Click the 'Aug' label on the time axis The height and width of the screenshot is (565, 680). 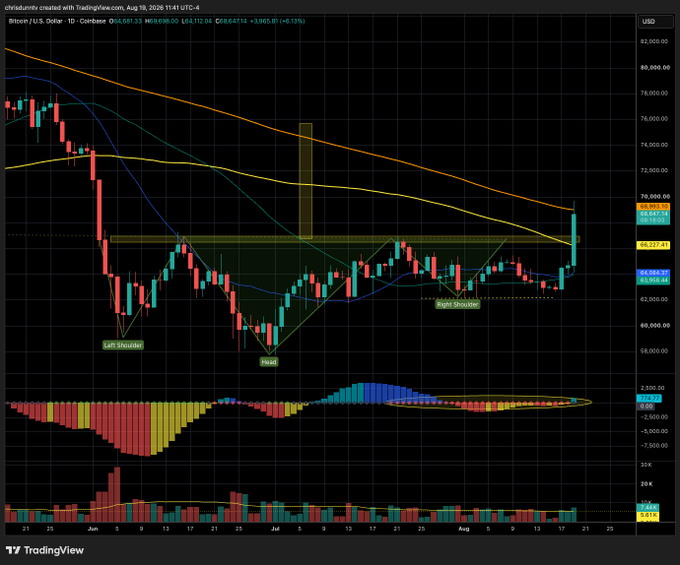(464, 529)
